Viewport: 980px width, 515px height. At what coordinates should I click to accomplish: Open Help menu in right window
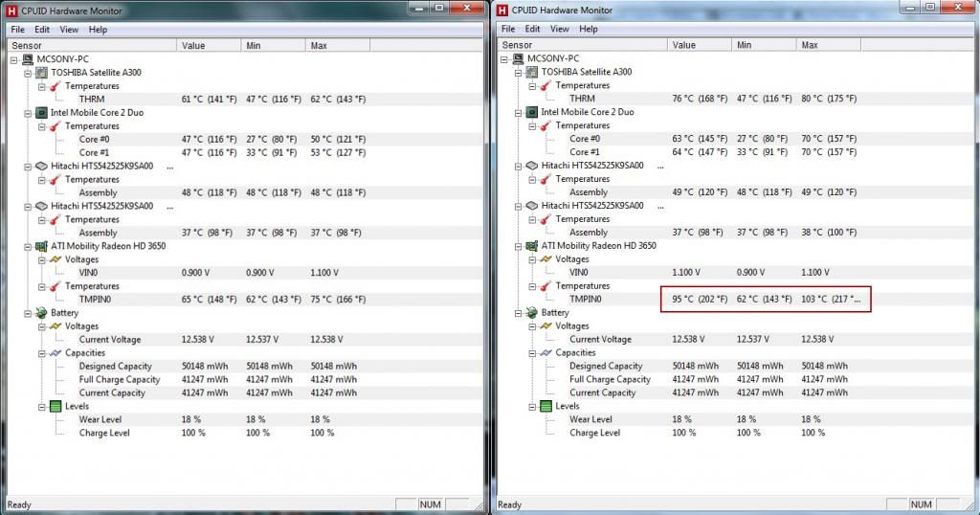click(589, 29)
